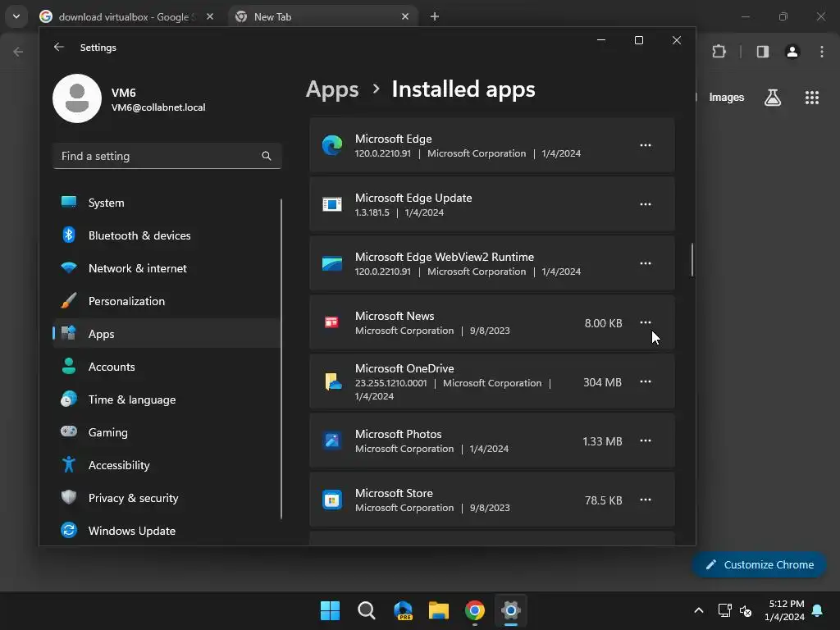
Task: Click the Microsoft Edge Update app icon
Action: point(332,204)
